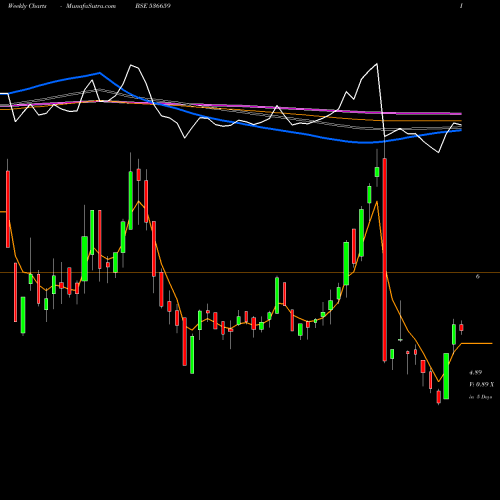This screenshot has width=500, height=500.
Task: Click the BSE stock code label
Action: click(153, 6)
